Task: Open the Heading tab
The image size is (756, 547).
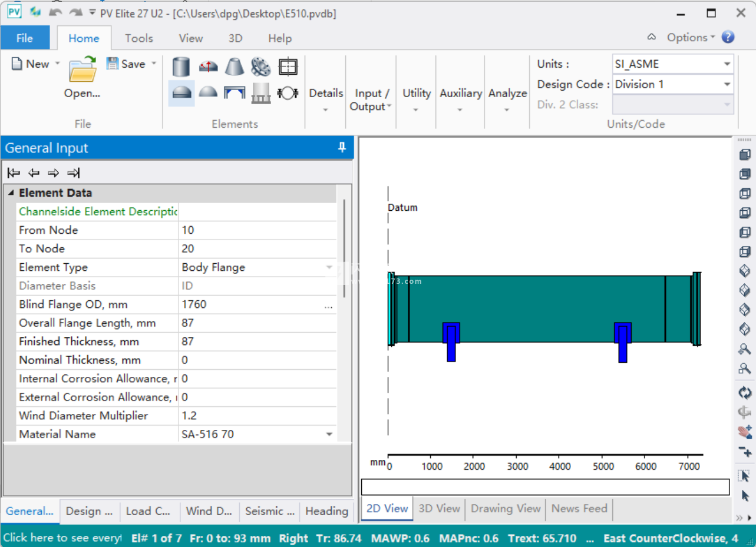Action: click(326, 511)
